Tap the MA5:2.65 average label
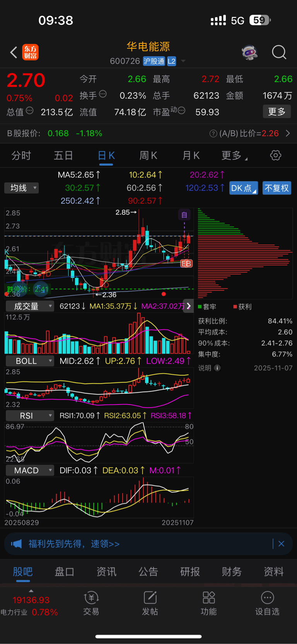The width and height of the screenshot is (297, 644). click(79, 175)
